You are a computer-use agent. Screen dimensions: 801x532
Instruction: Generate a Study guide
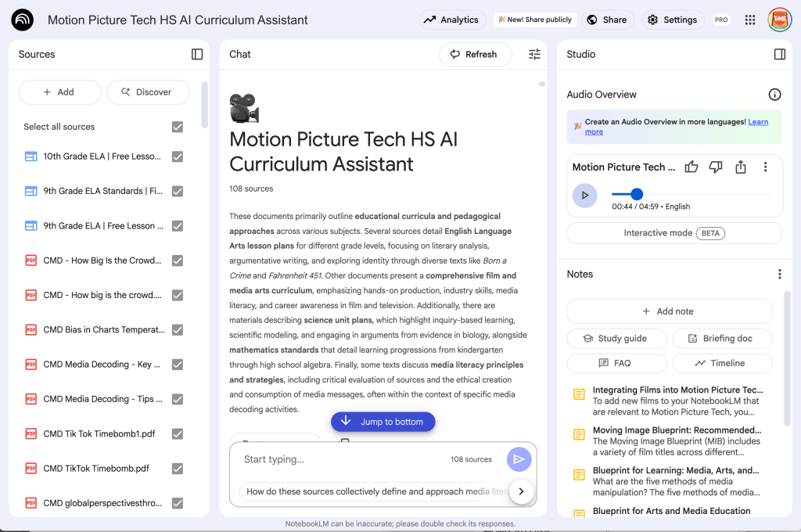pos(616,339)
